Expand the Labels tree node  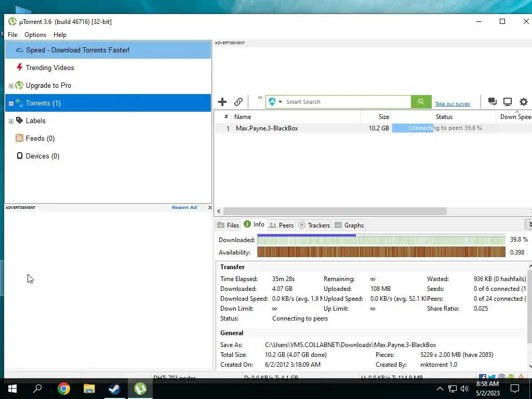click(x=11, y=121)
